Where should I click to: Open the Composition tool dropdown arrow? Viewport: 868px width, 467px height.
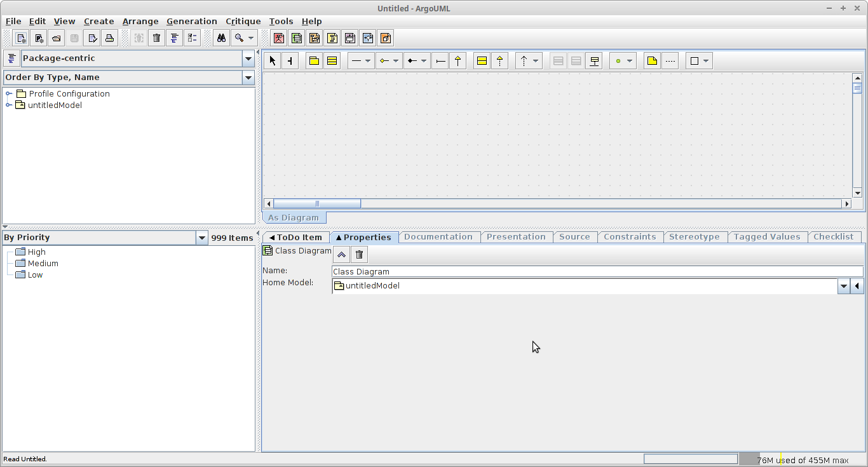click(424, 61)
